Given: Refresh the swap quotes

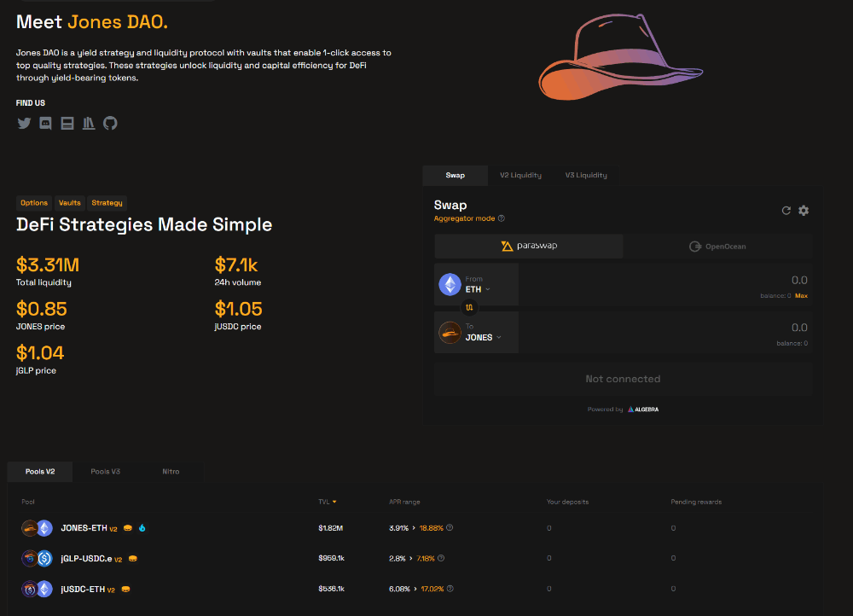Looking at the screenshot, I should [x=786, y=211].
